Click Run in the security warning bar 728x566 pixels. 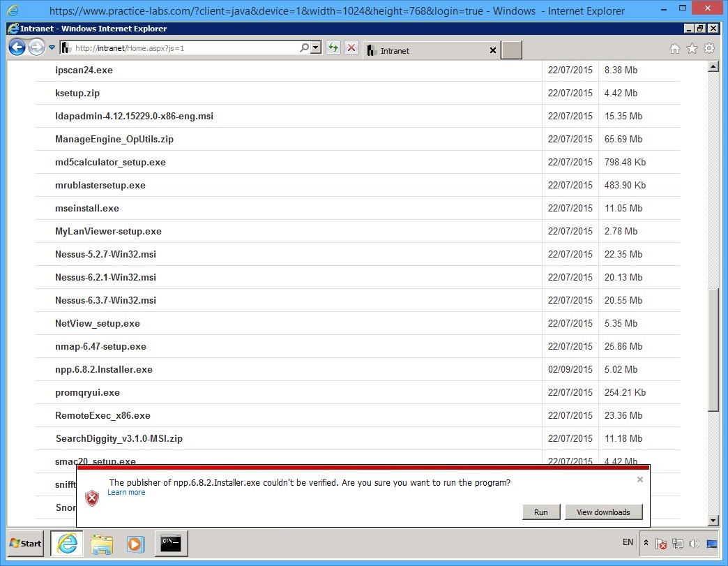coord(540,512)
